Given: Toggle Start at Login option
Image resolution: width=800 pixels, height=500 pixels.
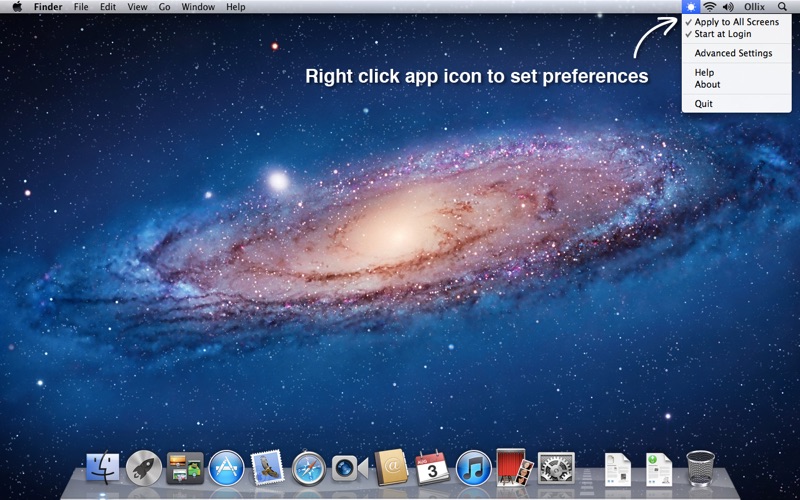Looking at the screenshot, I should (736, 34).
